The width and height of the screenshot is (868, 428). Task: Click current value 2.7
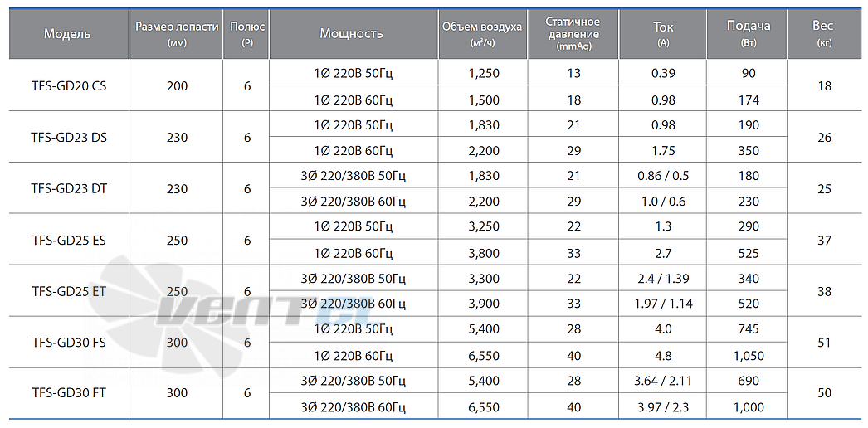663,254
